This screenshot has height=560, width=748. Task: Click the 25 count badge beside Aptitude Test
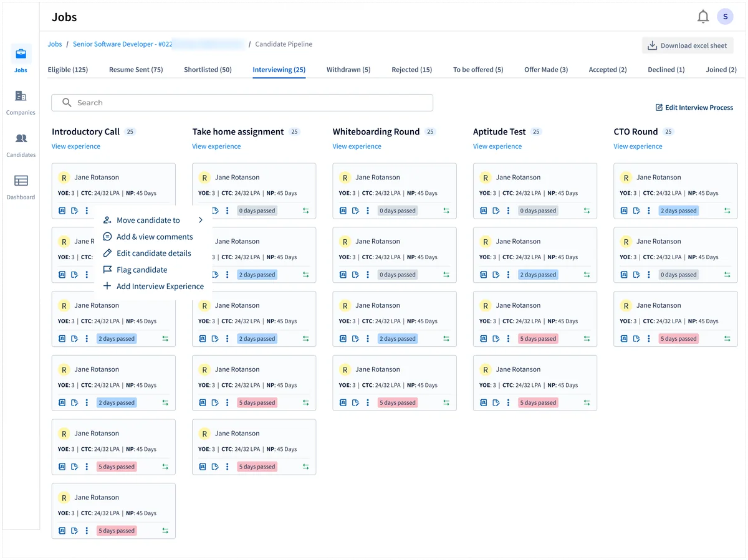[x=536, y=132]
